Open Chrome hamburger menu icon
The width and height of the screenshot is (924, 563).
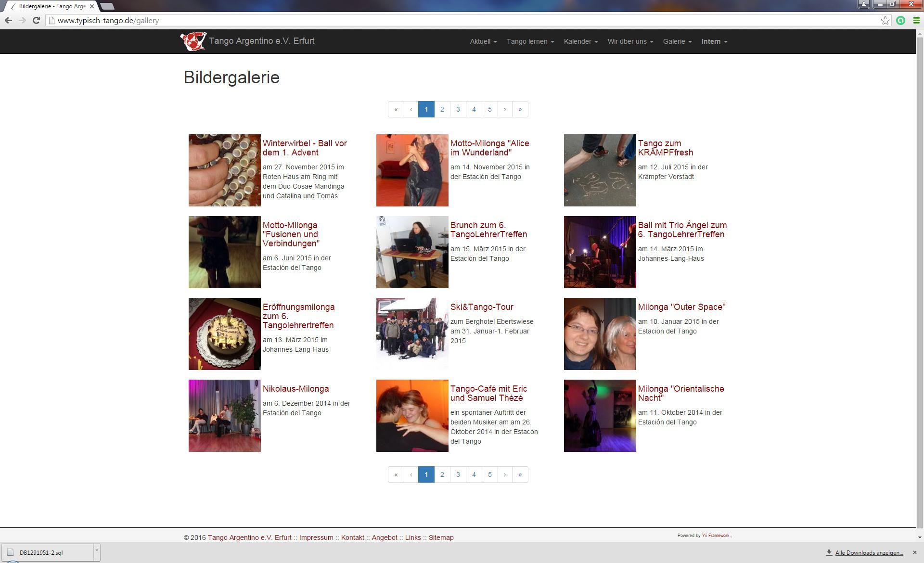(x=916, y=20)
